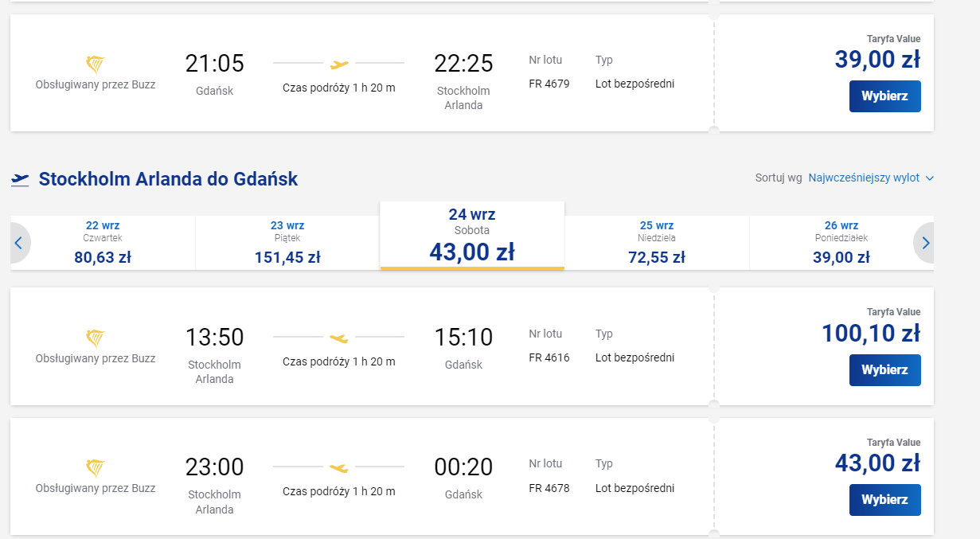Show earlier dates with left carousel arrow

tap(19, 244)
